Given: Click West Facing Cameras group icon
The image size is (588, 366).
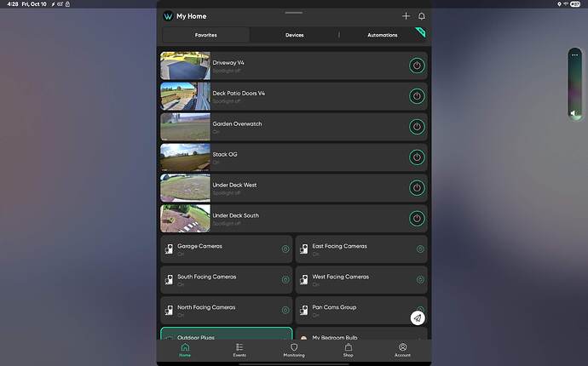Looking at the screenshot, I should (303, 279).
